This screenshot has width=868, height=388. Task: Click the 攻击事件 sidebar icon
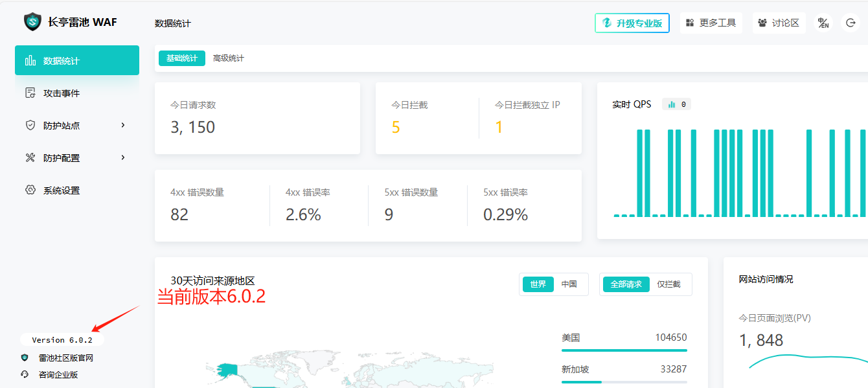(30, 93)
